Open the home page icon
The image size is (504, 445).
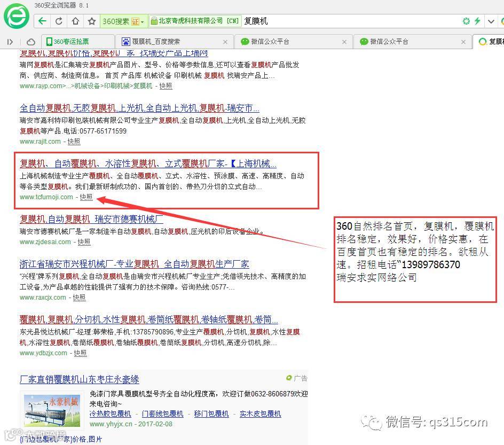[x=75, y=21]
